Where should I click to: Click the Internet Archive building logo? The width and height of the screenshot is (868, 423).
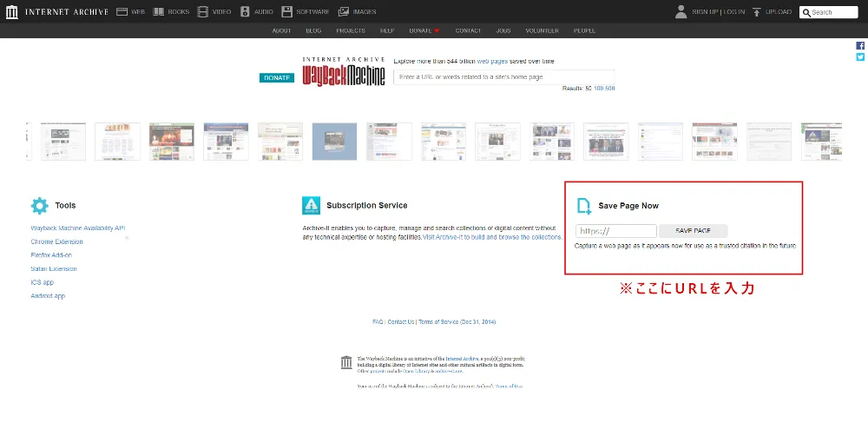11,11
